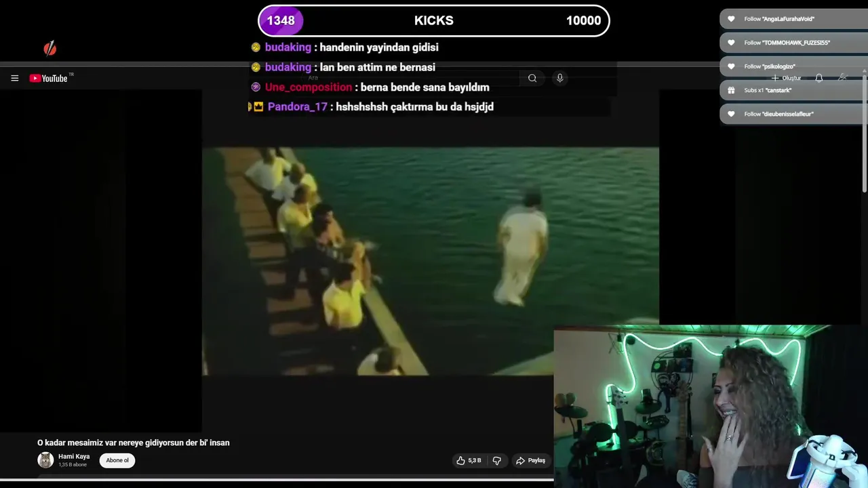Click the YouTube logo home link
Viewport: 868px width, 488px height.
pos(49,78)
